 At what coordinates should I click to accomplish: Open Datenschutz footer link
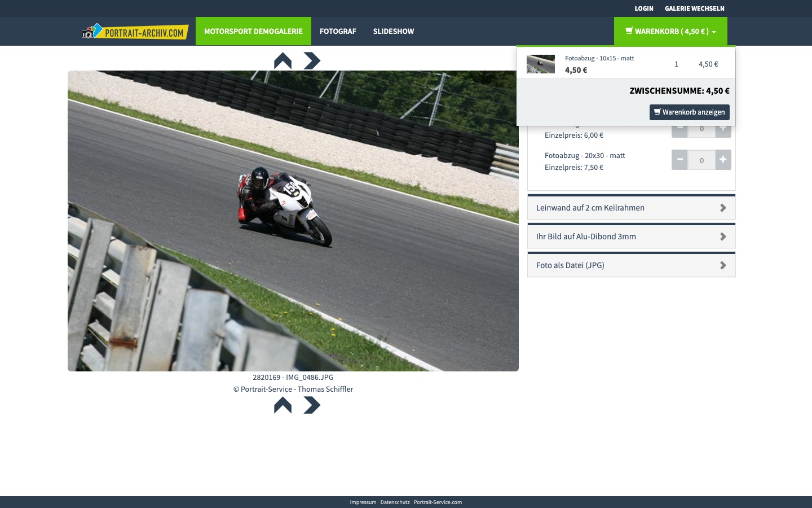pyautogui.click(x=395, y=502)
